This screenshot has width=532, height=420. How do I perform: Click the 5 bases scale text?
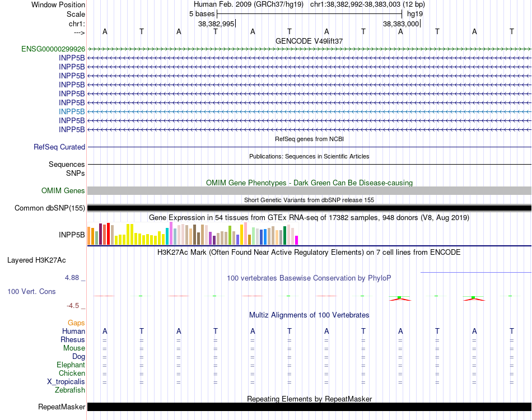(202, 14)
